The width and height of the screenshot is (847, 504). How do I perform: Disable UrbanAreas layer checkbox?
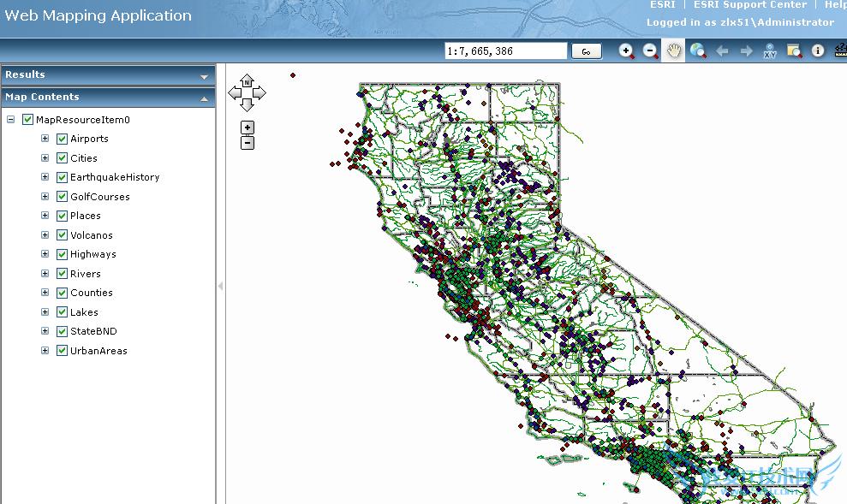point(63,351)
